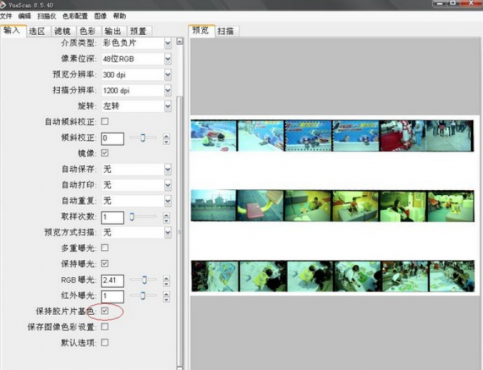483x370 pixels.
Task: Select last frame of bottom film strip
Action: tap(452, 276)
